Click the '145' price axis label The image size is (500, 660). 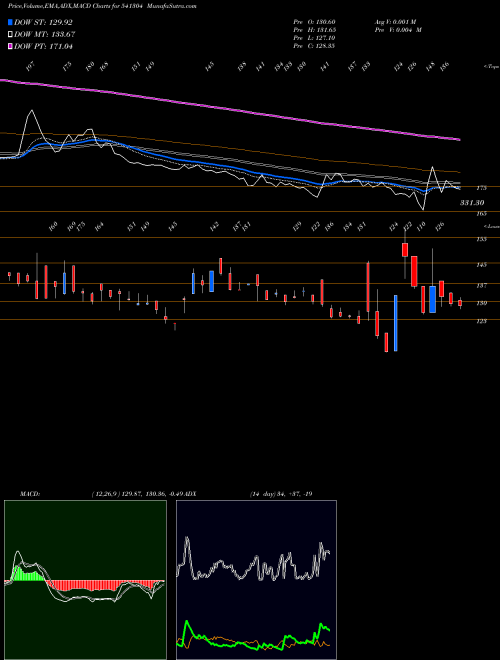pos(482,265)
